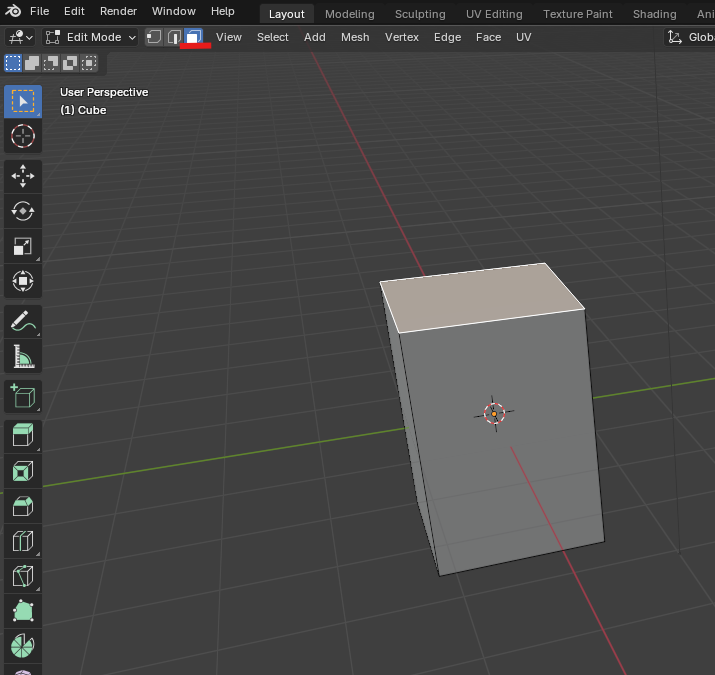
Task: Open the Vertex menu
Action: 402,37
